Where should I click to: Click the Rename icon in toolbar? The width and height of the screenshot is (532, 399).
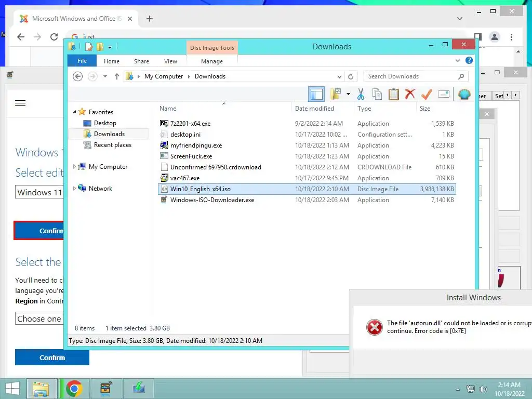pos(444,94)
